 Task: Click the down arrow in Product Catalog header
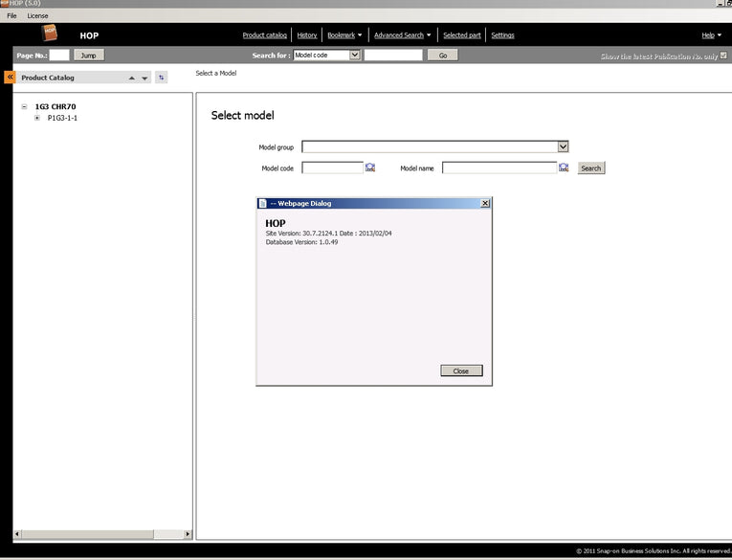[144, 78]
